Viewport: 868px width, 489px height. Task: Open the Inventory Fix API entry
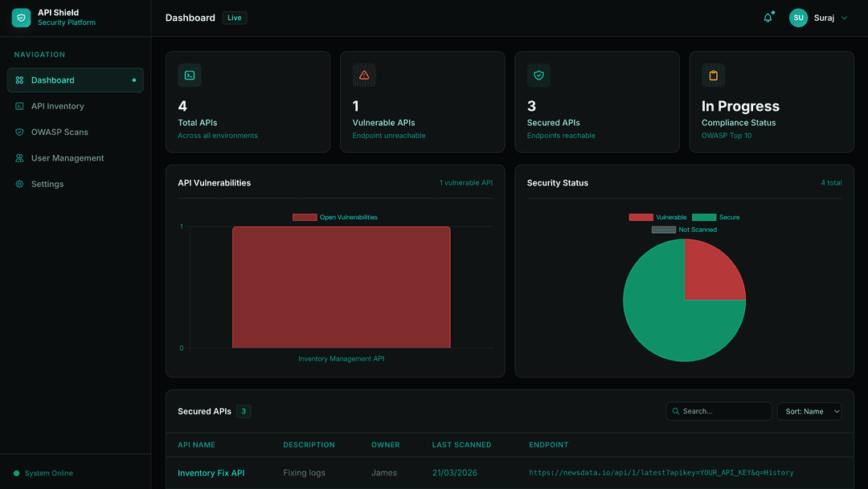pyautogui.click(x=211, y=473)
